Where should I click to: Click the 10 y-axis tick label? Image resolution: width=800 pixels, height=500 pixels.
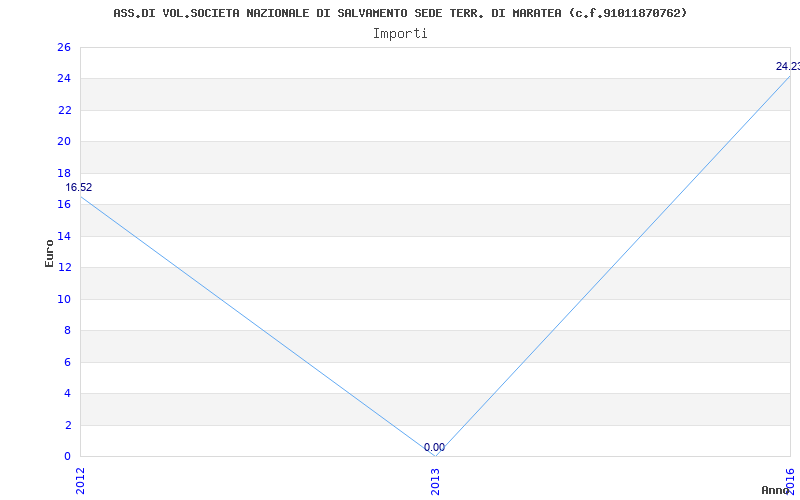point(64,299)
